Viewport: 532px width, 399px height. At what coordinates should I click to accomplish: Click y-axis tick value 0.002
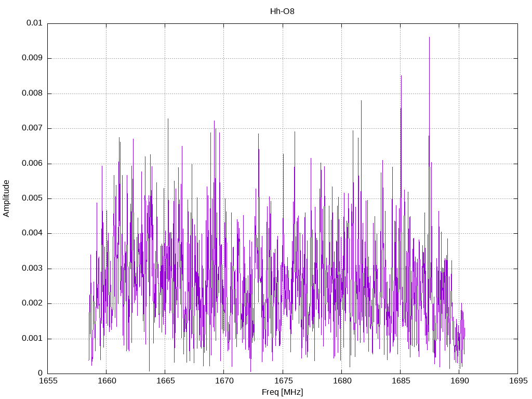coord(32,303)
